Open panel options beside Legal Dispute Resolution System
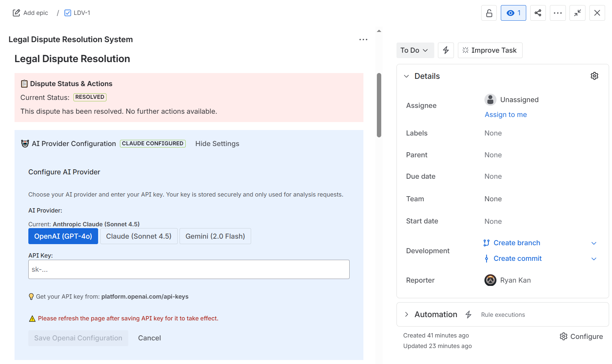The width and height of the screenshot is (612, 364). point(363,40)
